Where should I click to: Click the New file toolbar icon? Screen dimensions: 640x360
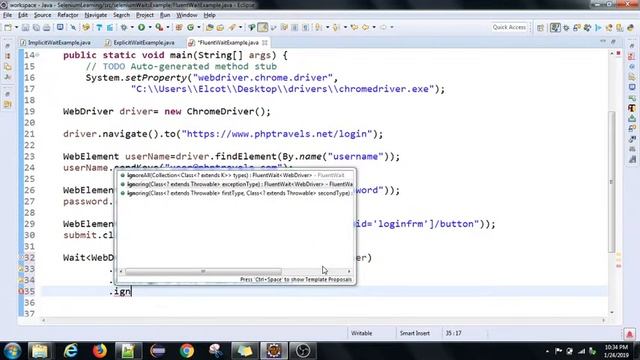8,27
